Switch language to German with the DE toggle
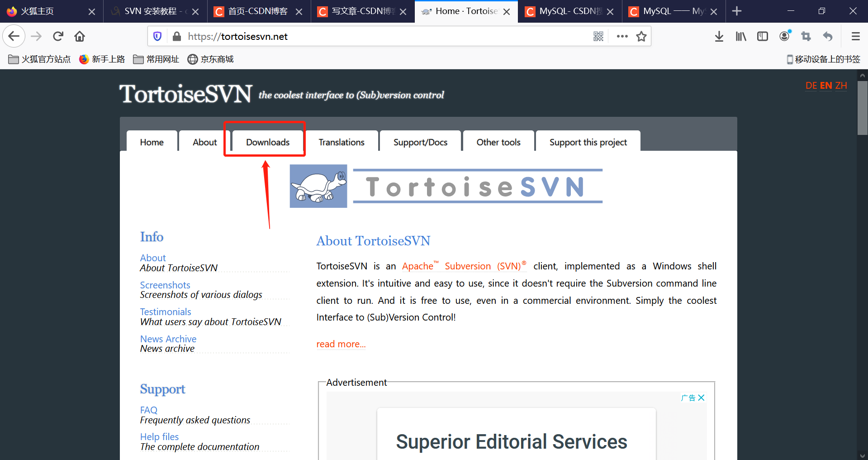 point(811,86)
